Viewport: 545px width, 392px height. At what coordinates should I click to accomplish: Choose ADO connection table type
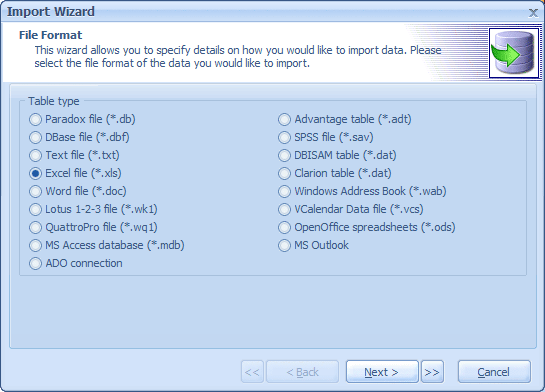(x=76, y=263)
